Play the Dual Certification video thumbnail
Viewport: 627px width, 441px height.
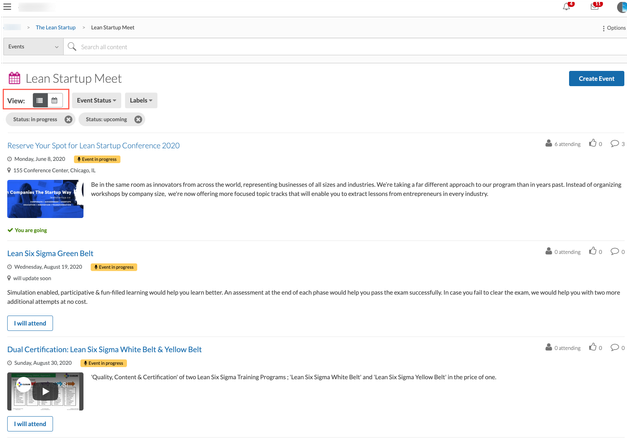point(45,391)
